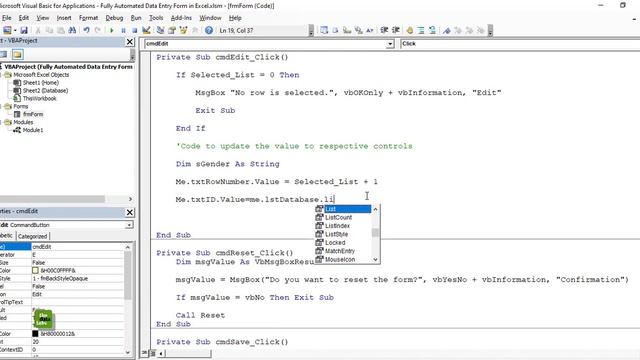Click the BackColor swatch &H00C0FFFF&
This screenshot has width=640, height=360.
point(35,271)
